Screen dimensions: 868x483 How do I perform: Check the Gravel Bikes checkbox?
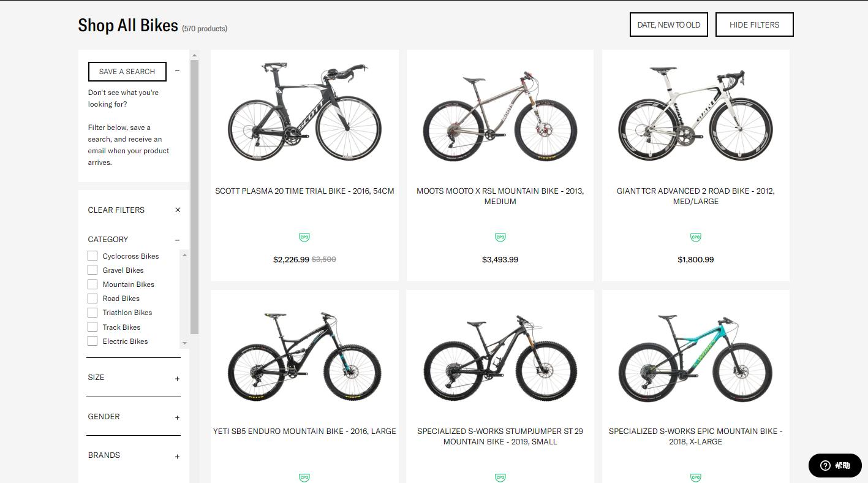(92, 270)
